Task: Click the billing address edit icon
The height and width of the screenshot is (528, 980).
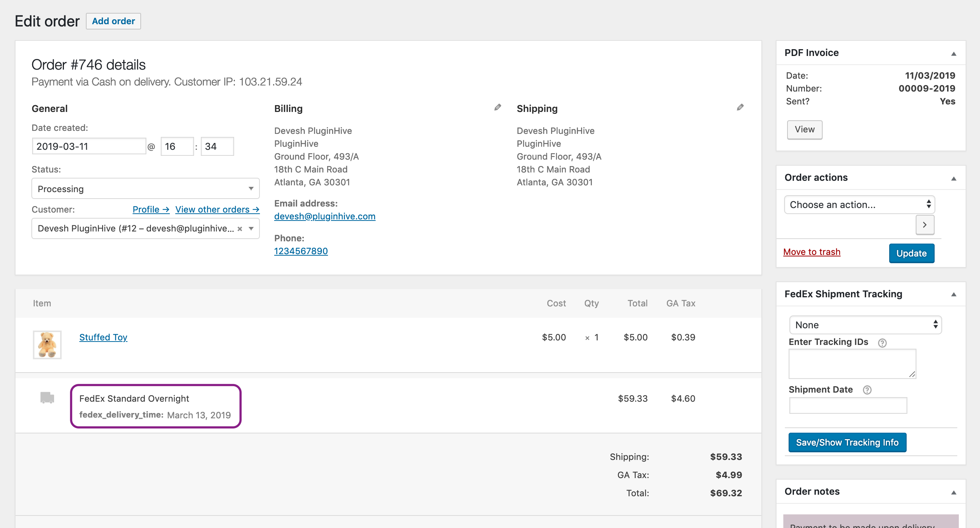Action: tap(497, 107)
